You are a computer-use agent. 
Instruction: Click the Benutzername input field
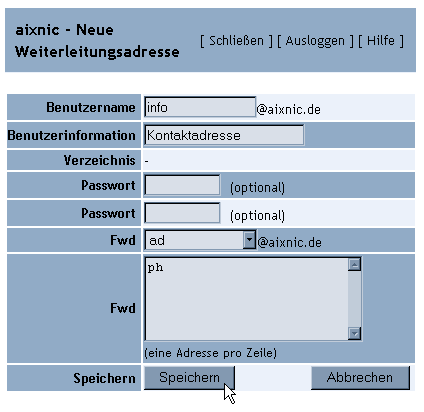click(x=200, y=107)
